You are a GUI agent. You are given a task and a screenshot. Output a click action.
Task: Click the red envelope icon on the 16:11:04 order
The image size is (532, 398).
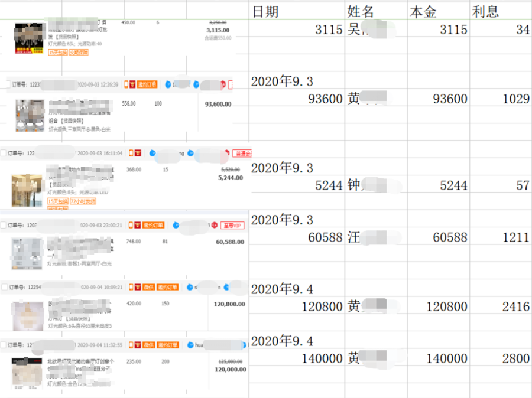(138, 153)
